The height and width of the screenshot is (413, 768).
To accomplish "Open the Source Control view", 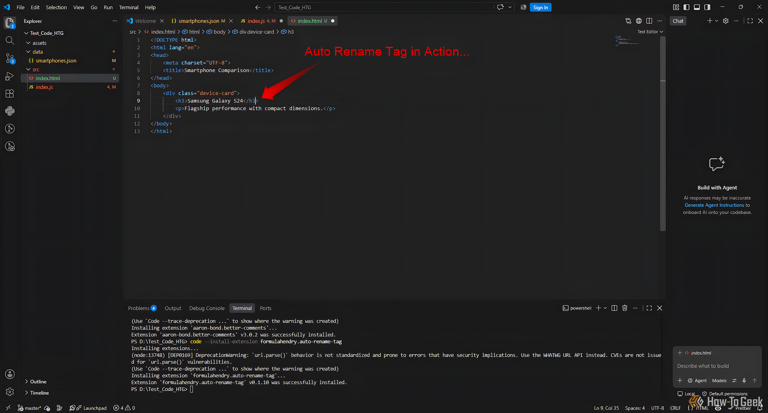I will coord(9,58).
